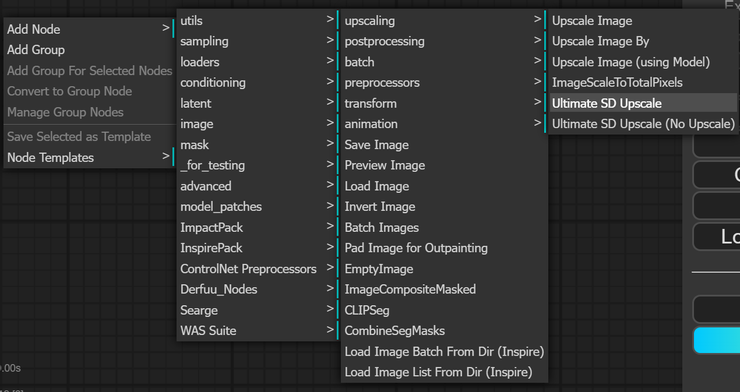
Task: Select Pad Image for Outpainting
Action: coord(443,248)
